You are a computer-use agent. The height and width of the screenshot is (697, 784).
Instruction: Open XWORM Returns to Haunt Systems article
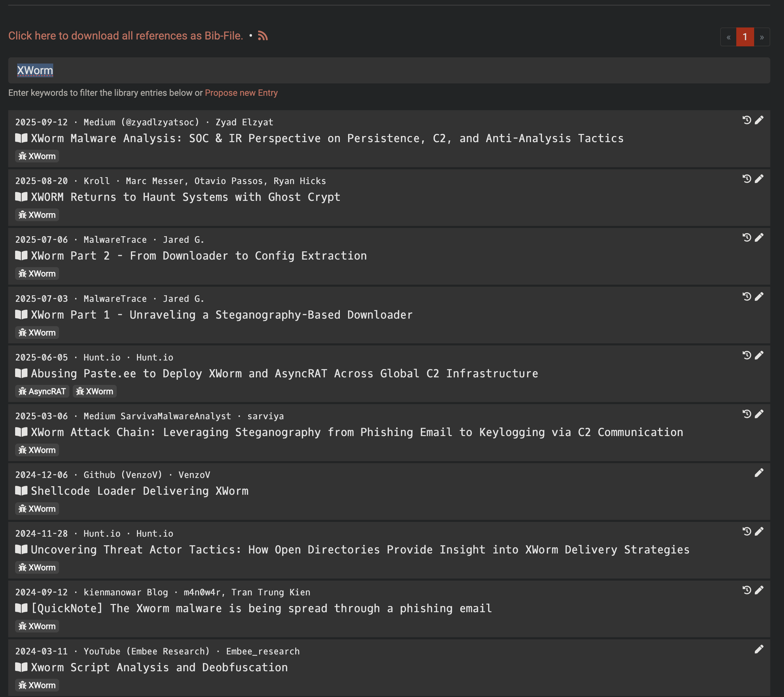[x=186, y=197]
